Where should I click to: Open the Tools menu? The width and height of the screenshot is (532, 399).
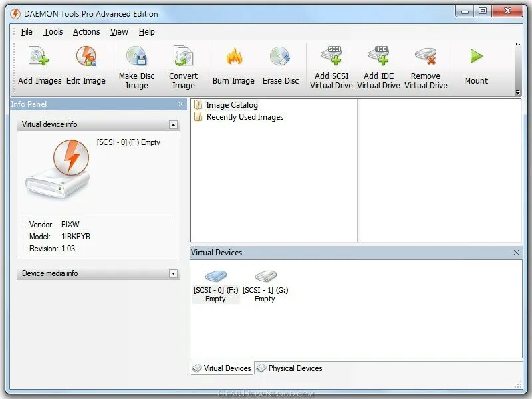(x=53, y=31)
